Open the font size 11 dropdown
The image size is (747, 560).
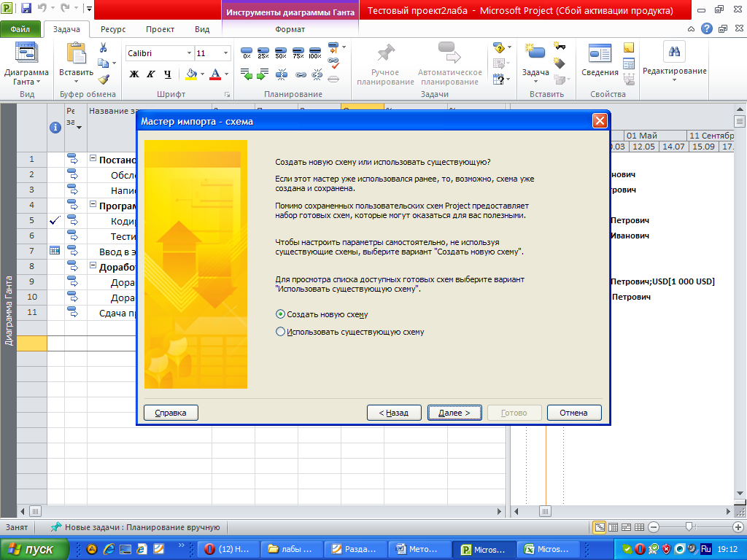point(226,52)
